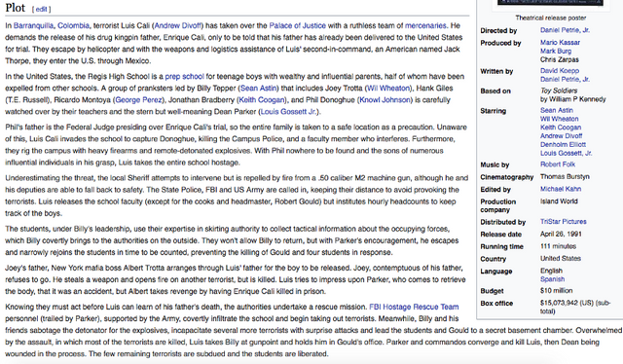Image resolution: width=623 pixels, height=364 pixels.
Task: Open the George Perez link
Action: pyautogui.click(x=138, y=99)
